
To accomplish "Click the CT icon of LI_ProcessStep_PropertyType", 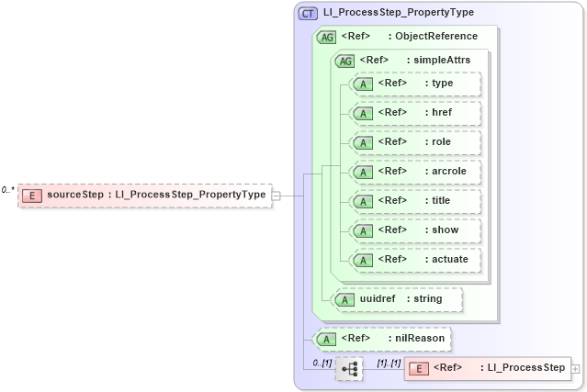I will [x=308, y=14].
